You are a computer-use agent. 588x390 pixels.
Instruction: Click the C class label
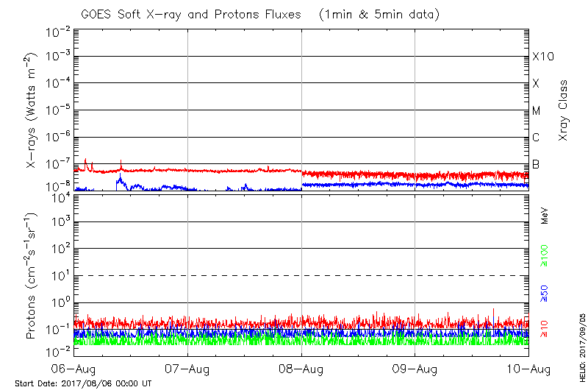coord(537,138)
